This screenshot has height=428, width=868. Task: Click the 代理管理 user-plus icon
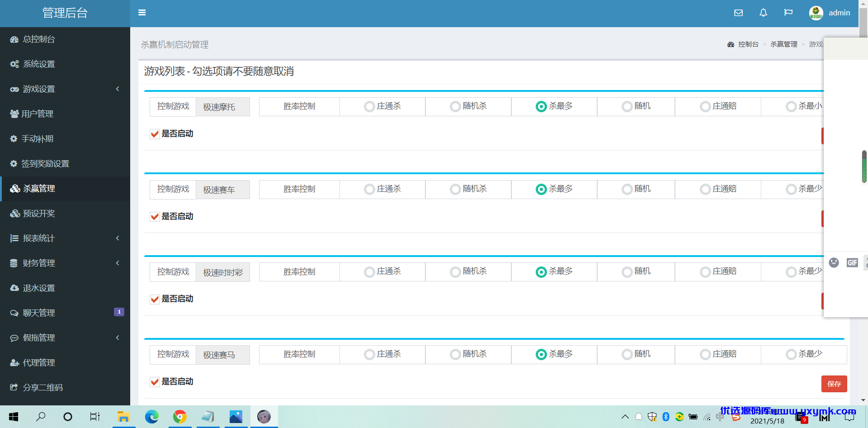coord(14,363)
